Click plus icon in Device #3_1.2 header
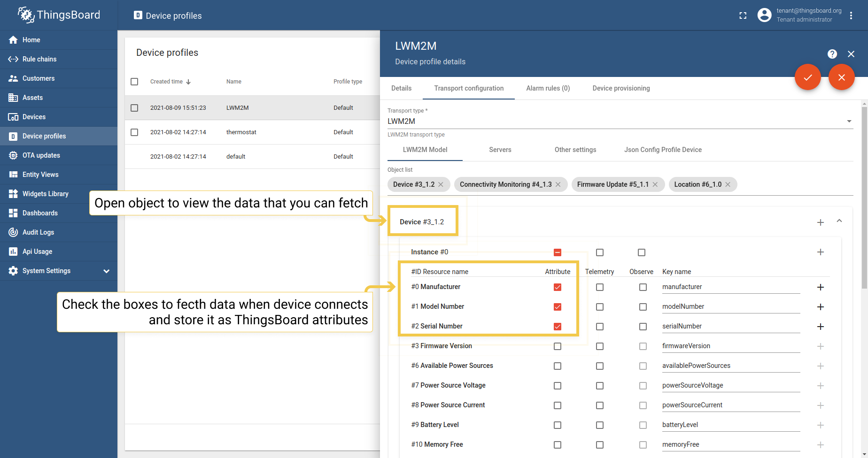868x458 pixels. point(821,222)
